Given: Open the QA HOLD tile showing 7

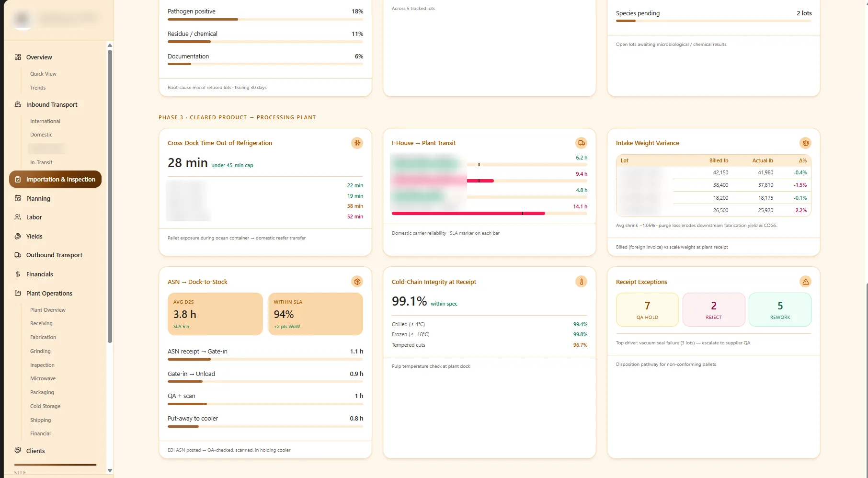Looking at the screenshot, I should click(x=647, y=310).
